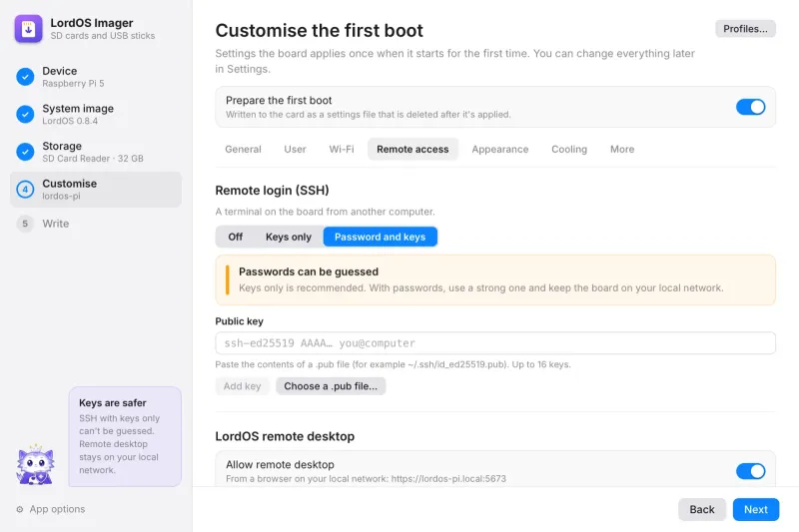Screen dimensions: 799x532
Task: Click the cat mascot icon
Action: (35, 464)
